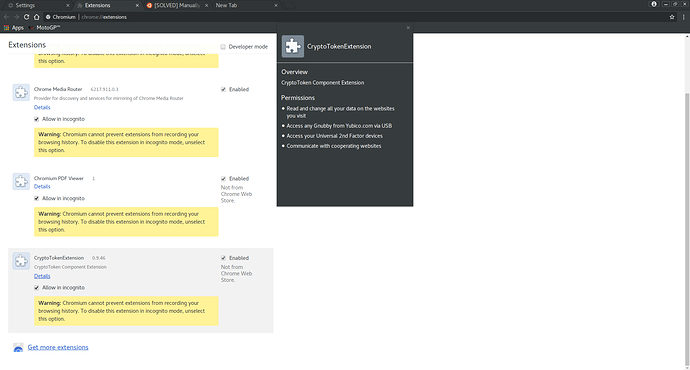The height and width of the screenshot is (370, 690).
Task: Open Details for CryptoTokenExtension
Action: 42,276
